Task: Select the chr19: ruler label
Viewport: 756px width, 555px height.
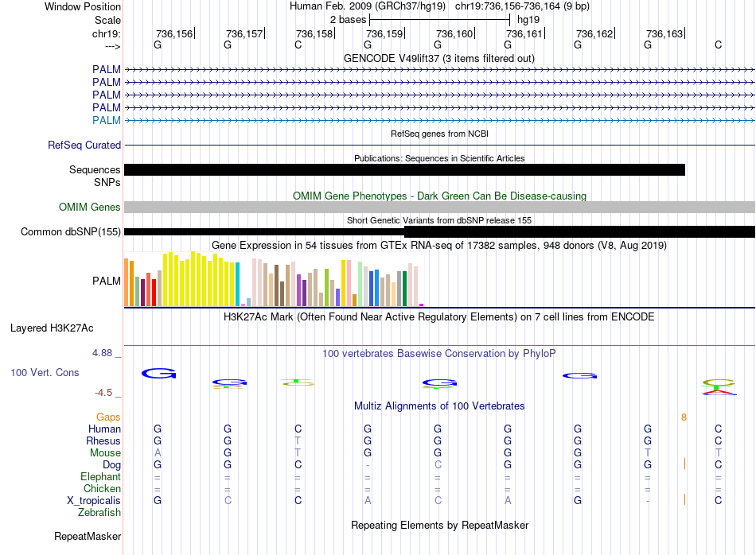Action: [107, 33]
